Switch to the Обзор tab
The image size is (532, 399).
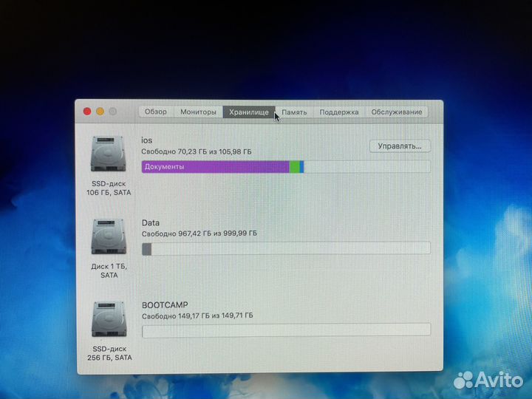click(x=156, y=112)
